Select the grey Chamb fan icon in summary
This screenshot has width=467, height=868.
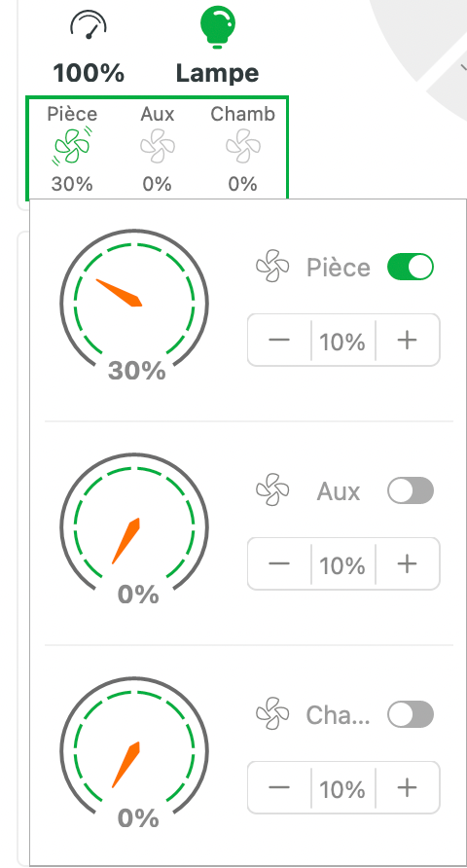[x=243, y=147]
